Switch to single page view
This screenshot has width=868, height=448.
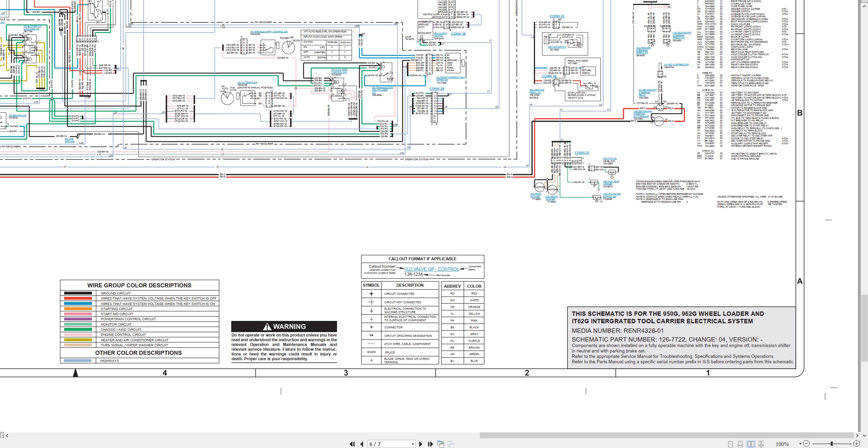(730, 444)
